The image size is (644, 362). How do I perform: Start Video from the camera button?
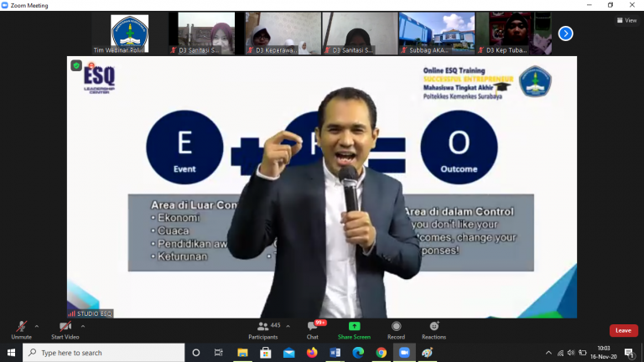(65, 328)
